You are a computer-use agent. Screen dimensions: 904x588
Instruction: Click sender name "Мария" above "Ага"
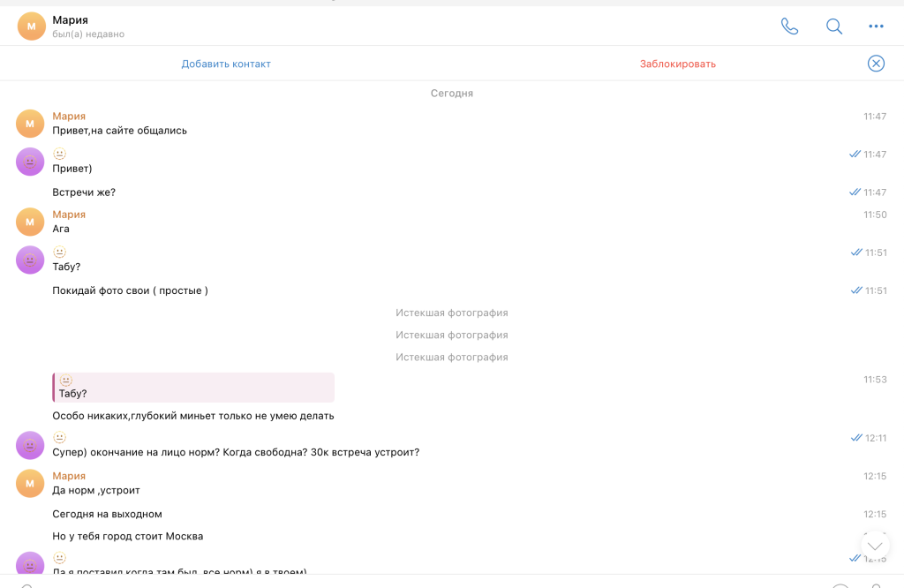click(69, 215)
